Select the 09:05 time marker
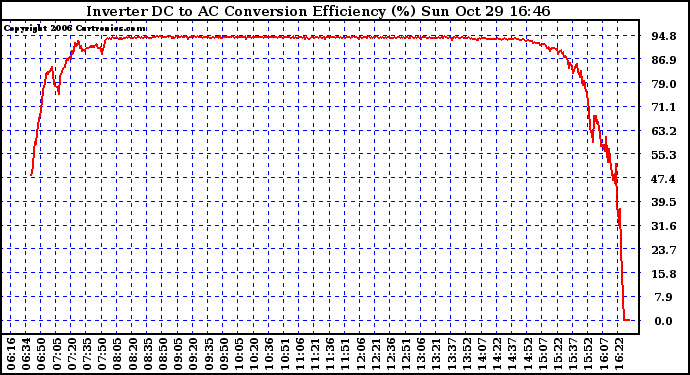 coord(179,354)
